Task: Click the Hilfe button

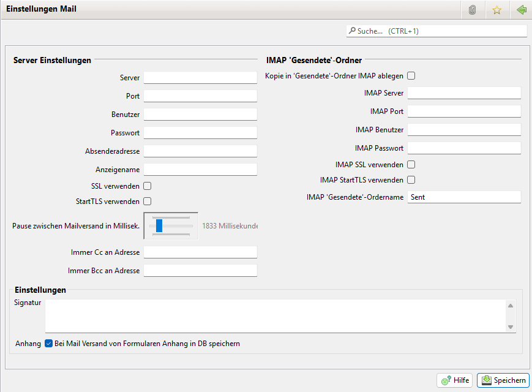Action: (454, 380)
